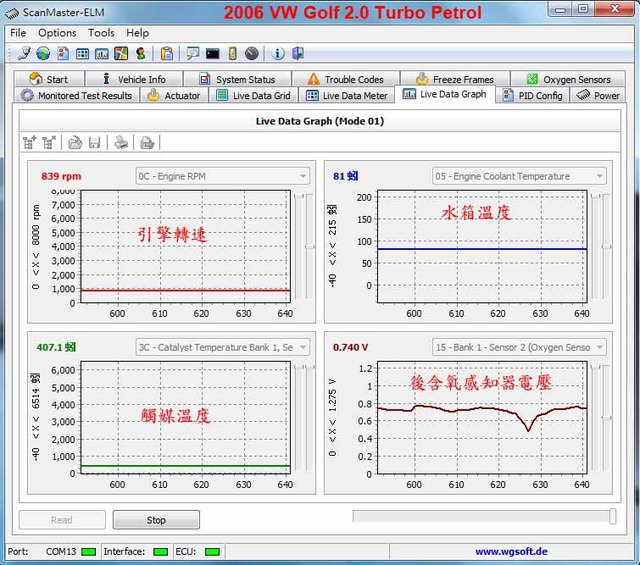Screen dimensions: 640x565
Task: Open the www.wgsoft.de link
Action: point(511,551)
